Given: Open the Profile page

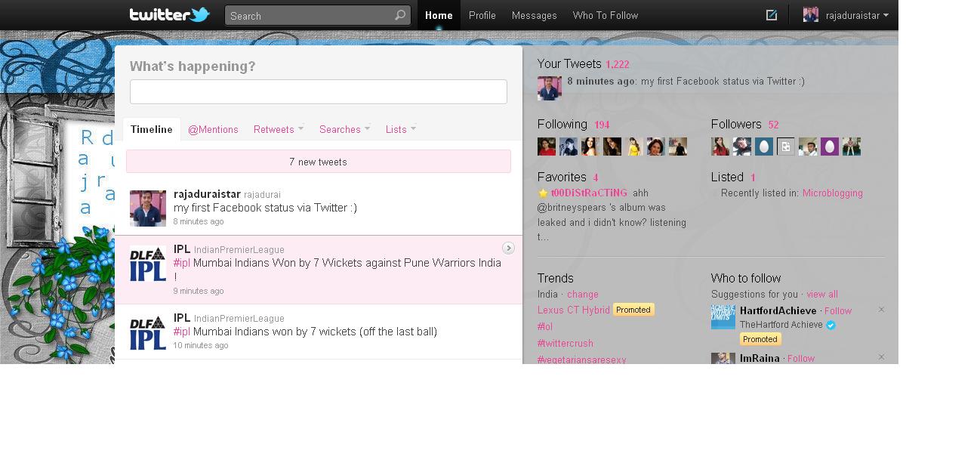Looking at the screenshot, I should coord(482,15).
